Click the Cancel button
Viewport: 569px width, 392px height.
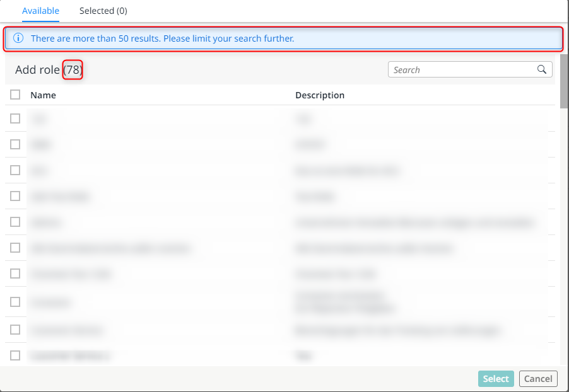(538, 379)
